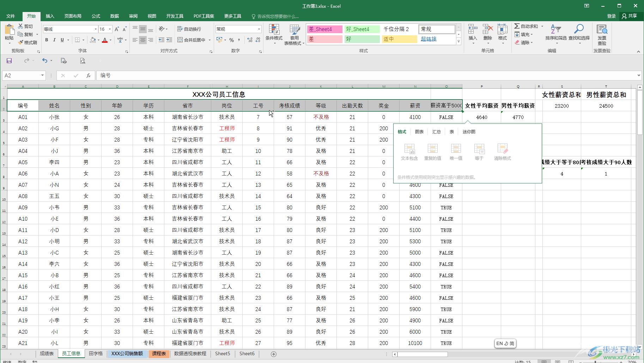Viewport: 644px width, 363px height.
Task: Click the Cut scissors icon
Action: [x=20, y=26]
